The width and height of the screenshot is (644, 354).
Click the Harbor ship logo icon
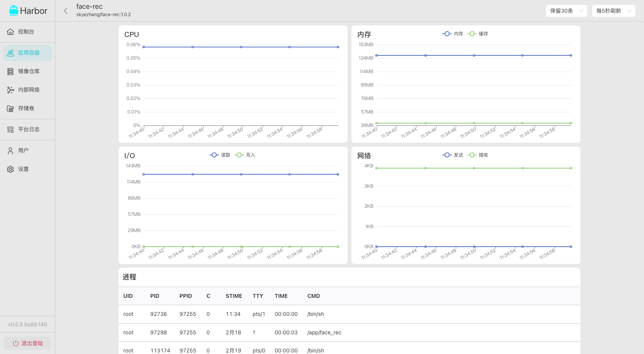pyautogui.click(x=14, y=11)
